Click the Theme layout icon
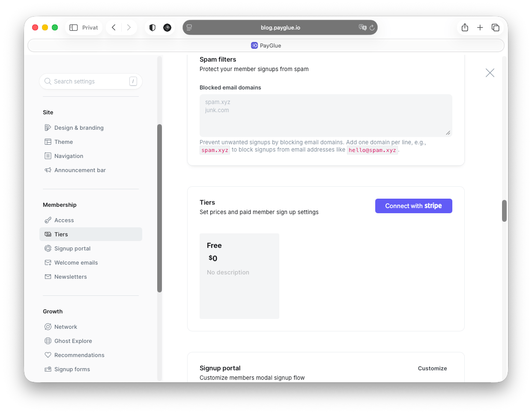 click(x=48, y=142)
